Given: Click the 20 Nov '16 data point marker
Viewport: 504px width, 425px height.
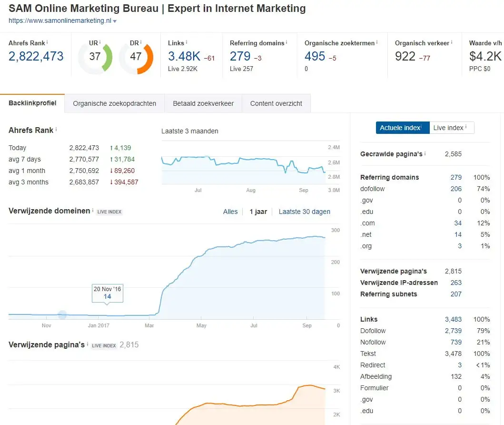Looking at the screenshot, I should coord(62,314).
